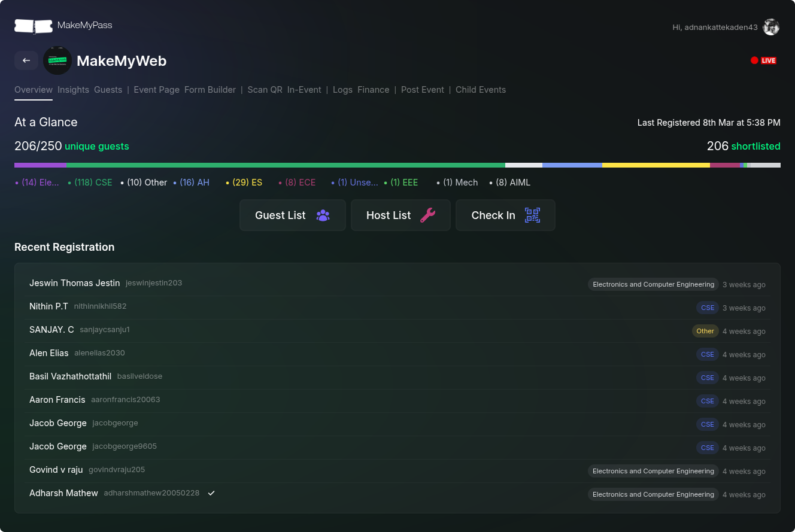Click the user profile avatar

[x=771, y=27]
